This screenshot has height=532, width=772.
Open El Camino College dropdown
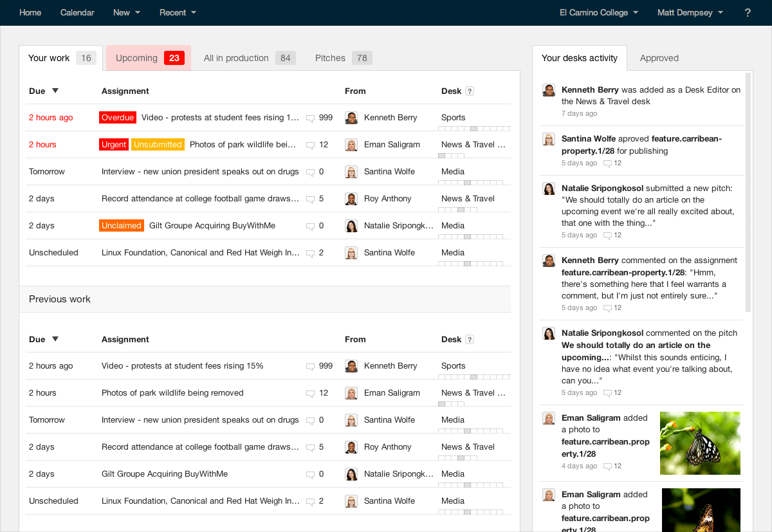point(598,13)
